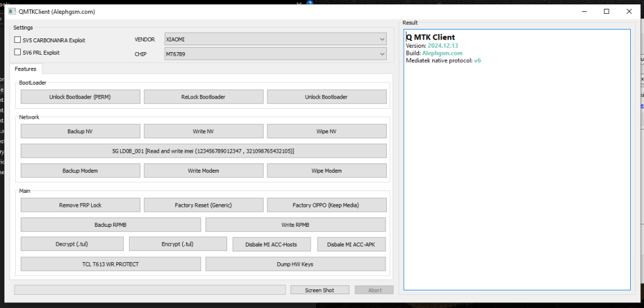Start Backup Modem operation
644x308 pixels.
(80, 170)
